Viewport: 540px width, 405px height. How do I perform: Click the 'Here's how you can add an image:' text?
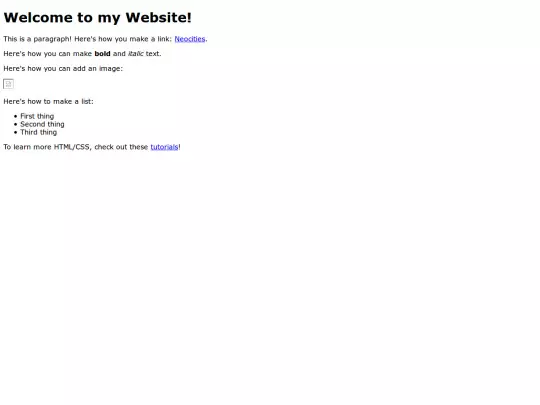[x=63, y=69]
